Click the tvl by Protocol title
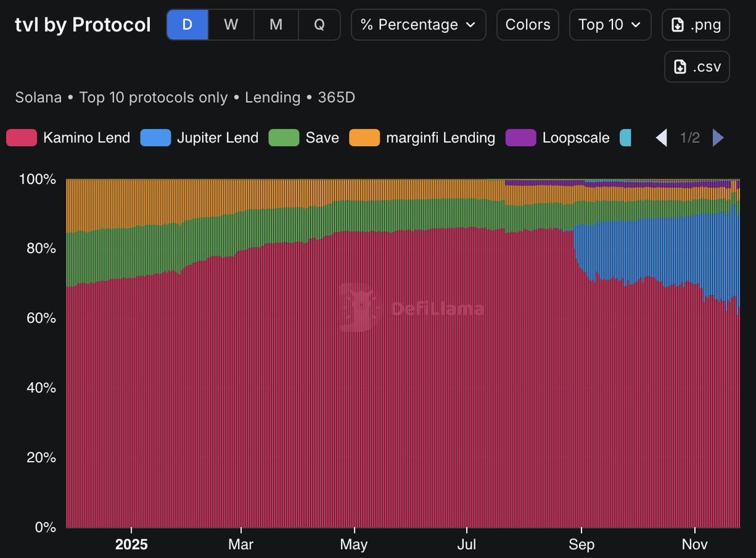This screenshot has height=558, width=756. pos(83,25)
